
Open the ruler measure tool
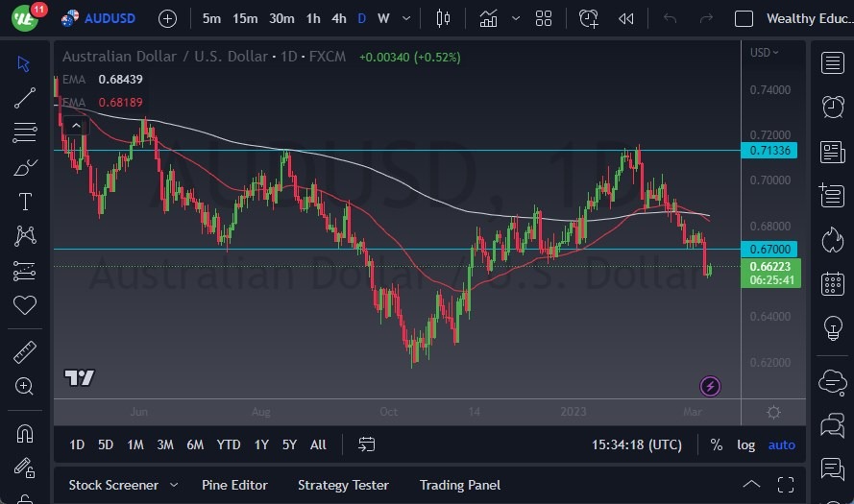tap(25, 352)
